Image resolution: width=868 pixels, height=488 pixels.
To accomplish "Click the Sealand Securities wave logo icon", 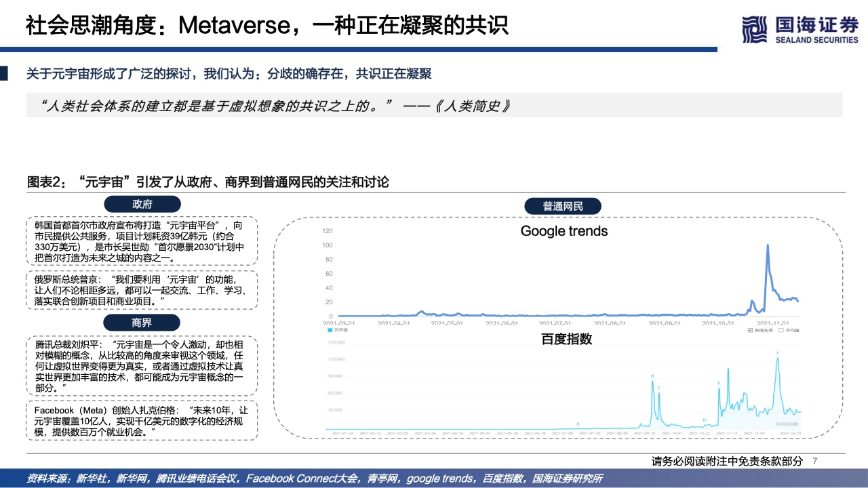I will pos(755,30).
